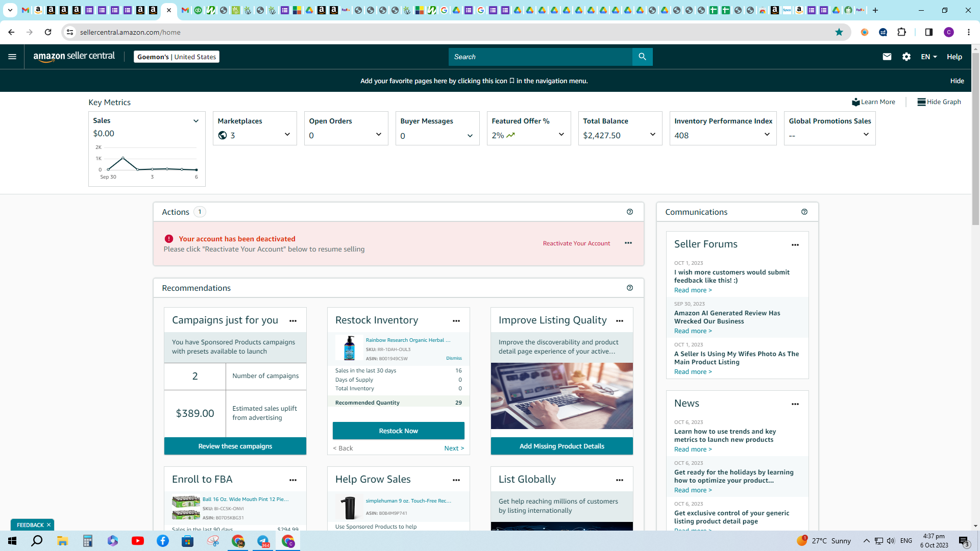This screenshot has width=980, height=551.
Task: Click the Amazon Seller Central logo
Action: (74, 57)
